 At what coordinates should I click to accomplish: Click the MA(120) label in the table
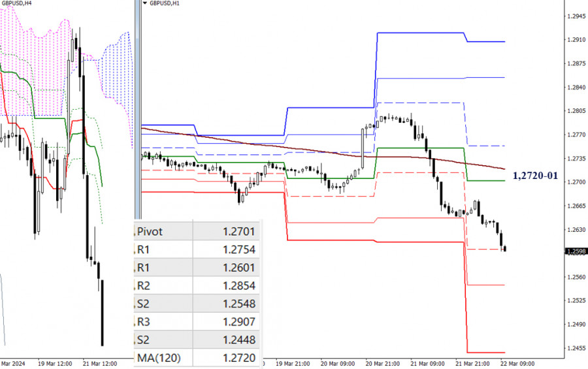coord(159,358)
